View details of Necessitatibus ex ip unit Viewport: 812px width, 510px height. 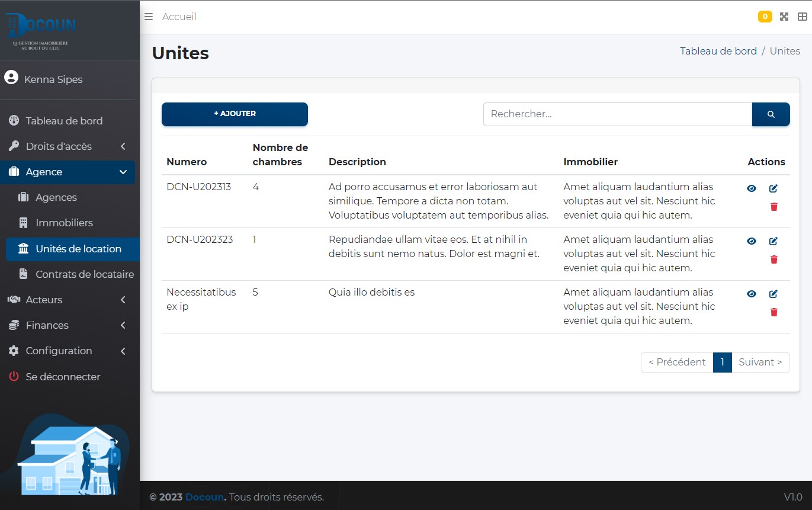point(752,294)
